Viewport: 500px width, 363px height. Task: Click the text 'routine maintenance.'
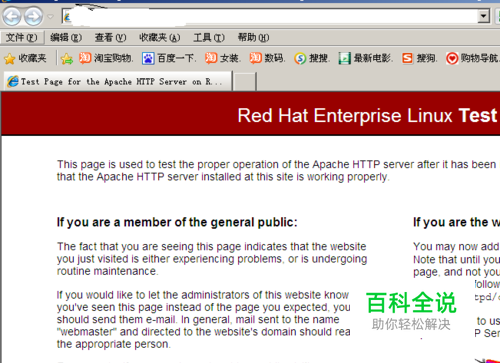click(x=107, y=271)
